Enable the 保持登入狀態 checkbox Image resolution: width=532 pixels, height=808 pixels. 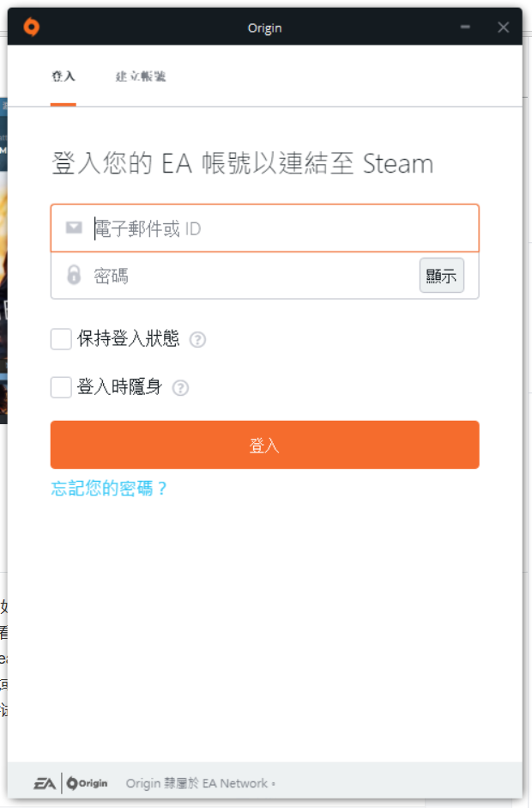point(61,339)
